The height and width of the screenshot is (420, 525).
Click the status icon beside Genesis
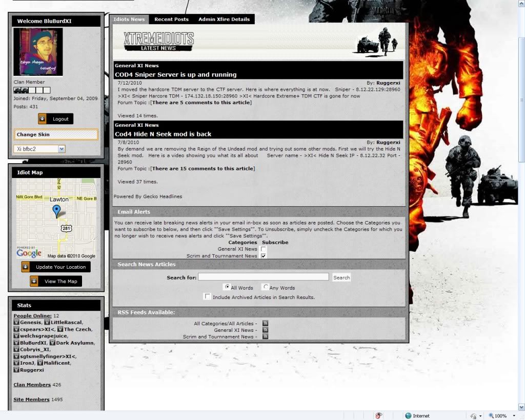tap(16, 323)
